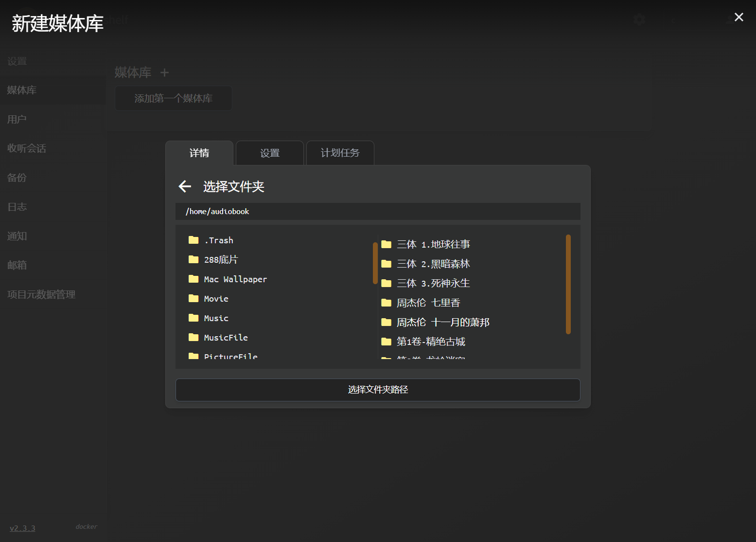Screen dimensions: 756x542
Task: Select 三体 3.死神永生 folder name
Action: click(x=433, y=283)
